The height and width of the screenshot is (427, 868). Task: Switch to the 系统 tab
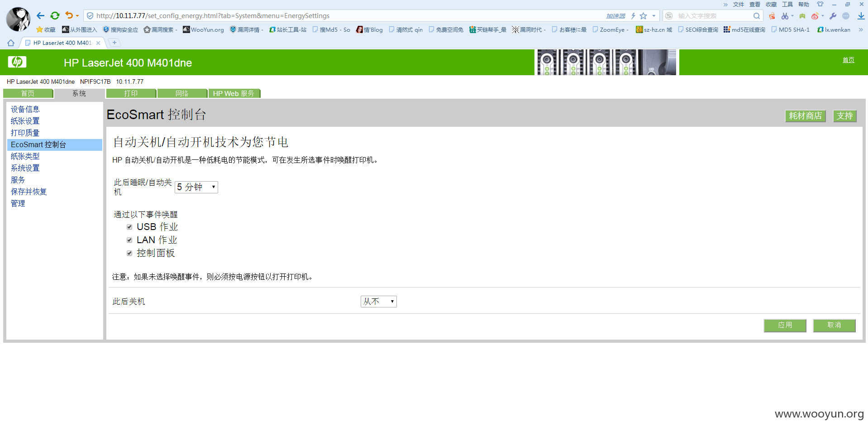79,93
